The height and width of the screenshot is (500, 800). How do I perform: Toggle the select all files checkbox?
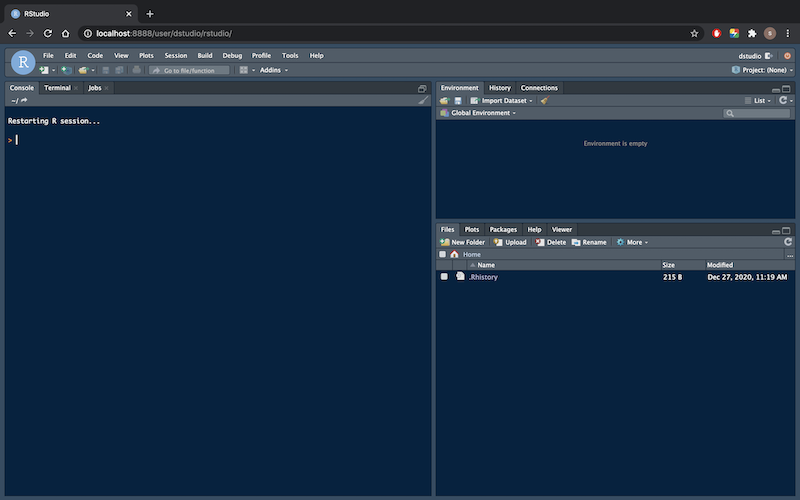point(442,254)
